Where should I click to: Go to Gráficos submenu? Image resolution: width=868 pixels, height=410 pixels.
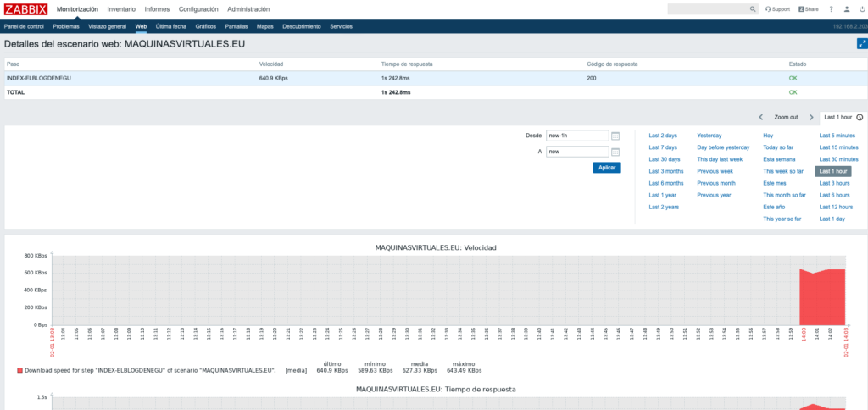pyautogui.click(x=206, y=26)
